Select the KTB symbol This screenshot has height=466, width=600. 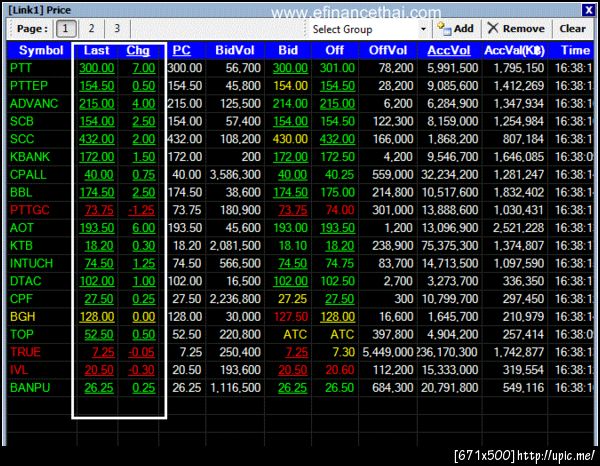[x=21, y=246]
